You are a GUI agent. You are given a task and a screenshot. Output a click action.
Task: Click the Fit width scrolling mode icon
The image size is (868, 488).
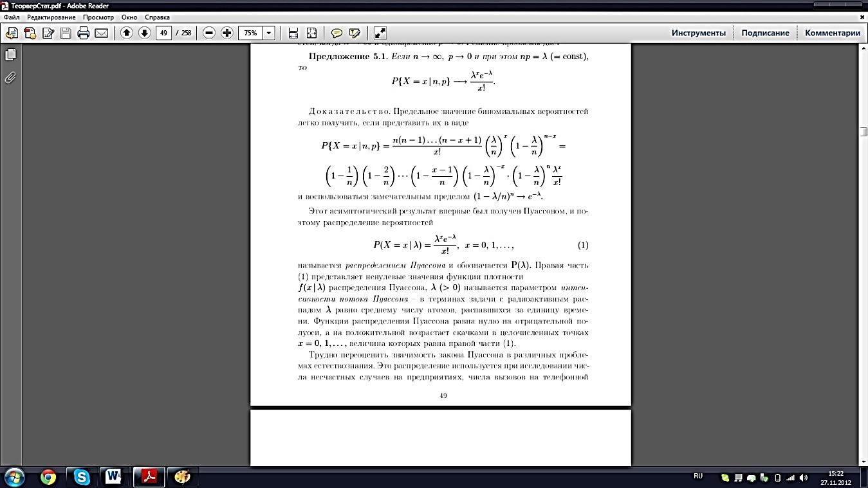pyautogui.click(x=293, y=33)
